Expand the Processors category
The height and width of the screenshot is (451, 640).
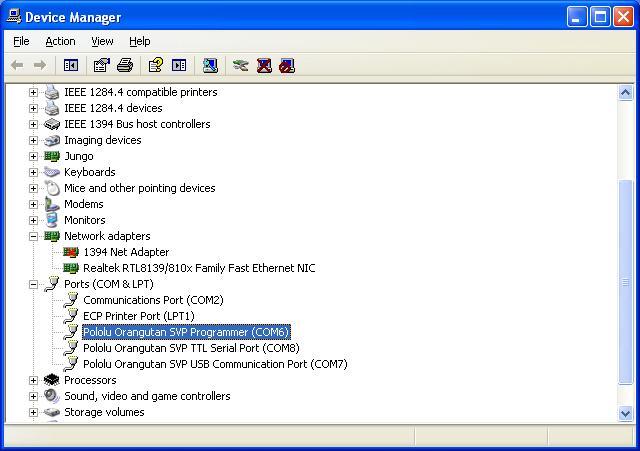[33, 380]
